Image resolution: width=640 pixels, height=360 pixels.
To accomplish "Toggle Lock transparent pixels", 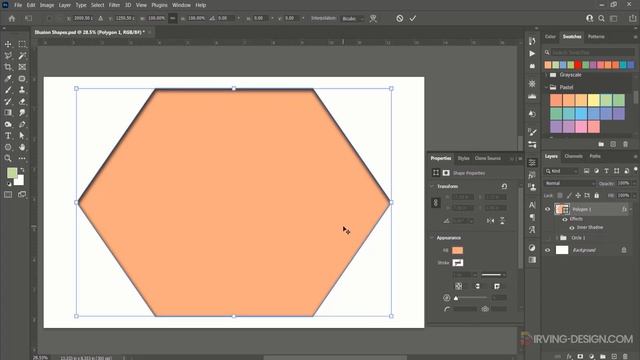I will (560, 196).
